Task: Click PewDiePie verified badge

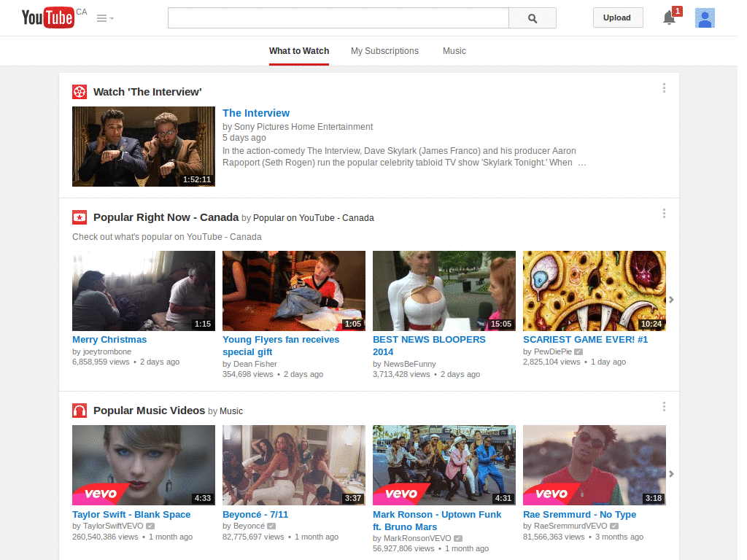Action: coord(578,352)
